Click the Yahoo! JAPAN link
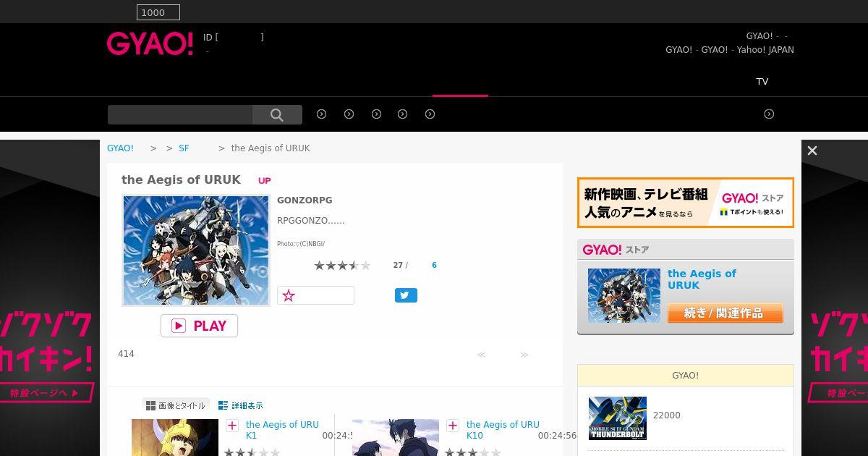868x456 pixels. pos(765,50)
